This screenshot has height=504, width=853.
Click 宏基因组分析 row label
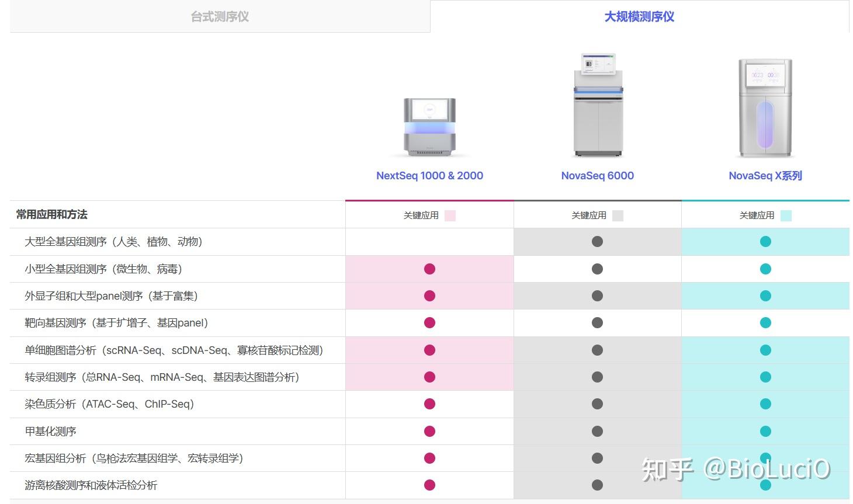click(x=134, y=458)
